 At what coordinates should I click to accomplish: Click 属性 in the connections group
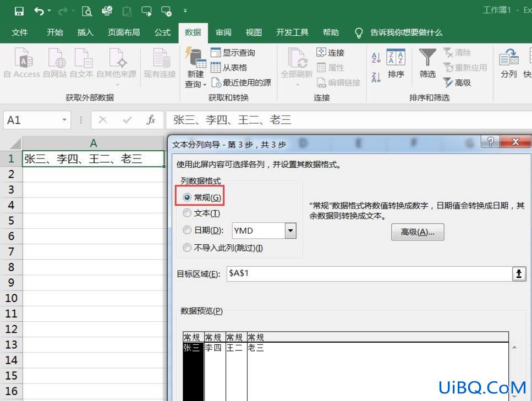331,68
